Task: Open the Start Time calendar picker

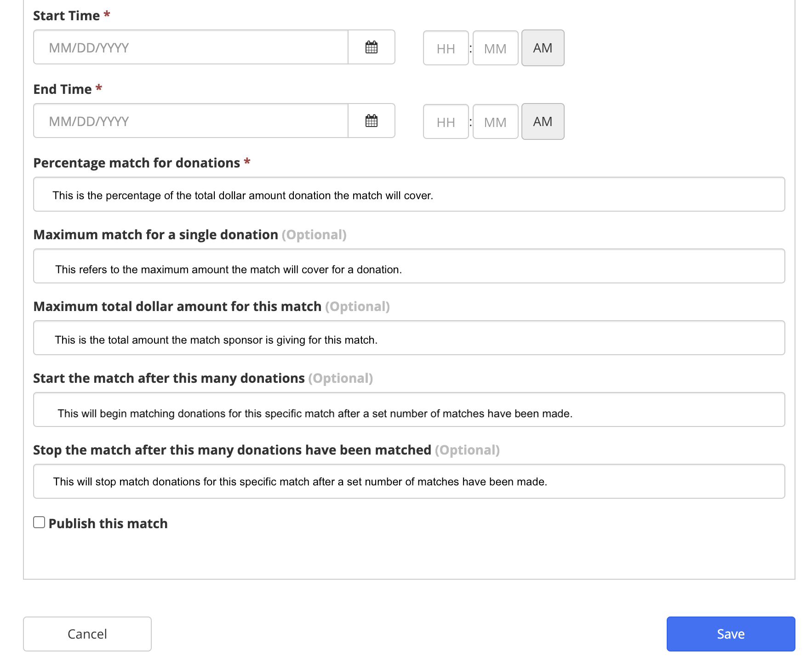Action: [x=372, y=47]
